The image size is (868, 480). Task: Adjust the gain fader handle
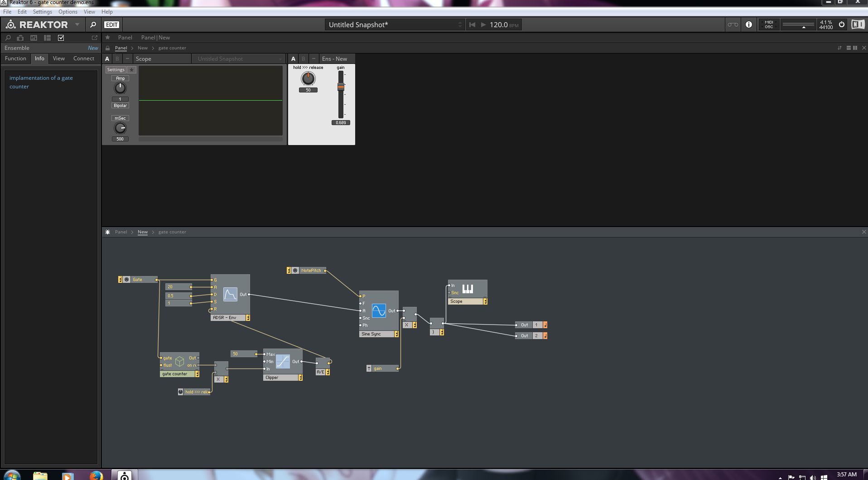pyautogui.click(x=341, y=87)
